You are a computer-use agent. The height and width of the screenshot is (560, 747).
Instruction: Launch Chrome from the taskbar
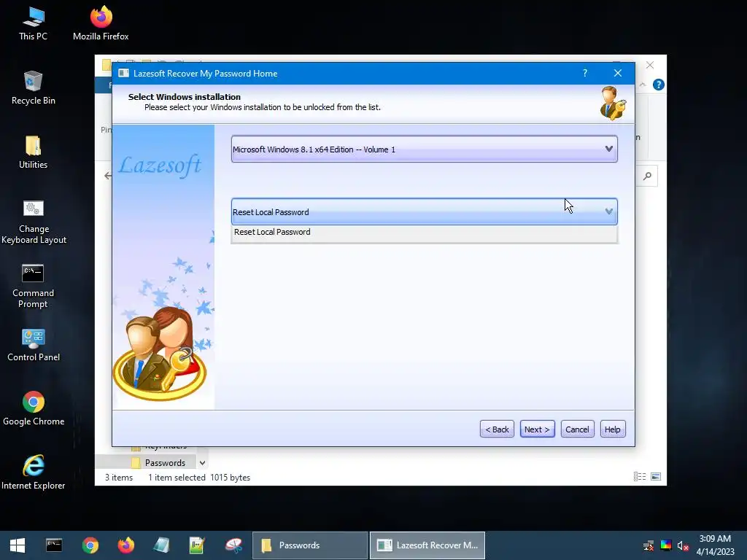pos(90,545)
